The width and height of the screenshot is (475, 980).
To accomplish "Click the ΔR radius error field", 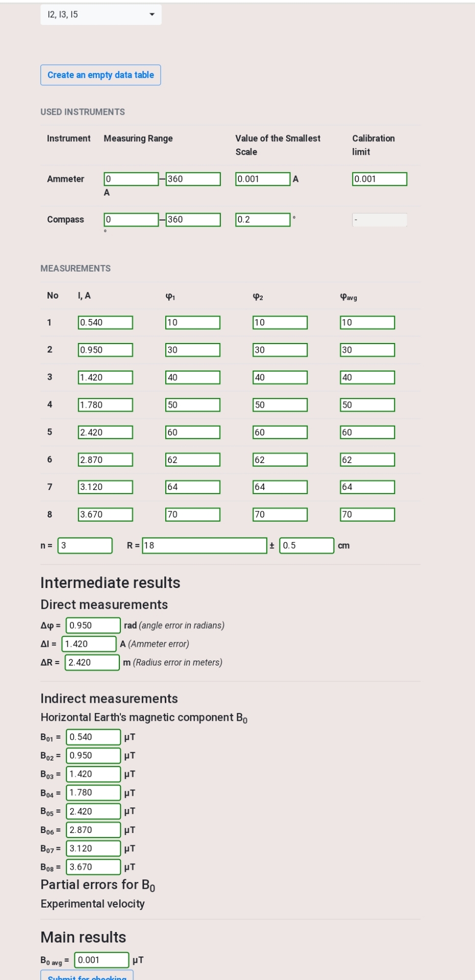I will click(x=92, y=663).
